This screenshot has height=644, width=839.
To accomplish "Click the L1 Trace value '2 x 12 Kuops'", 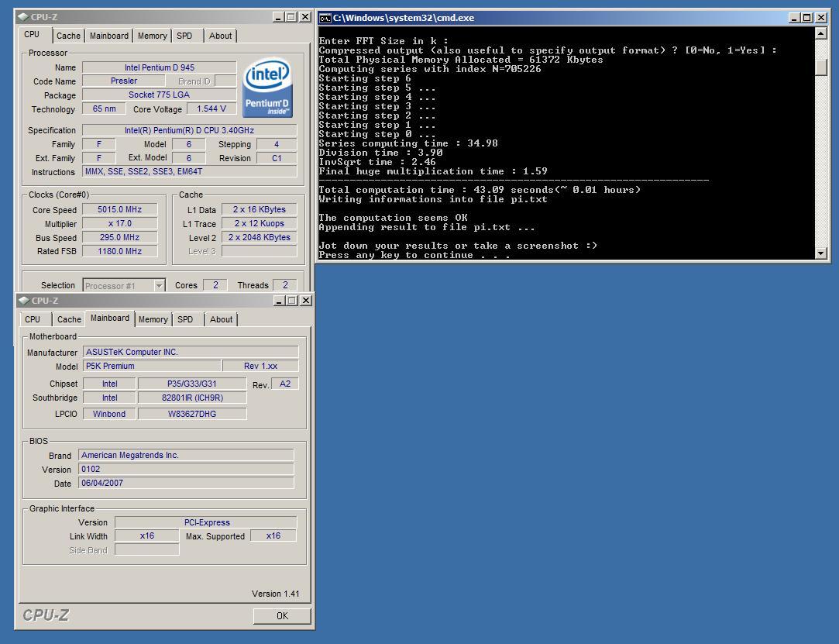I will tap(260, 223).
